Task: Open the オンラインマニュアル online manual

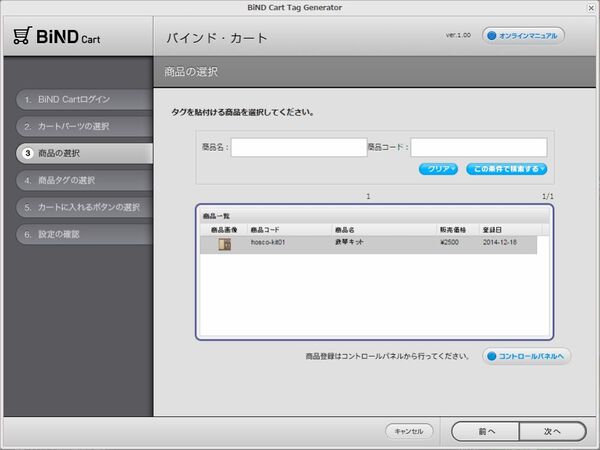Action: point(523,36)
